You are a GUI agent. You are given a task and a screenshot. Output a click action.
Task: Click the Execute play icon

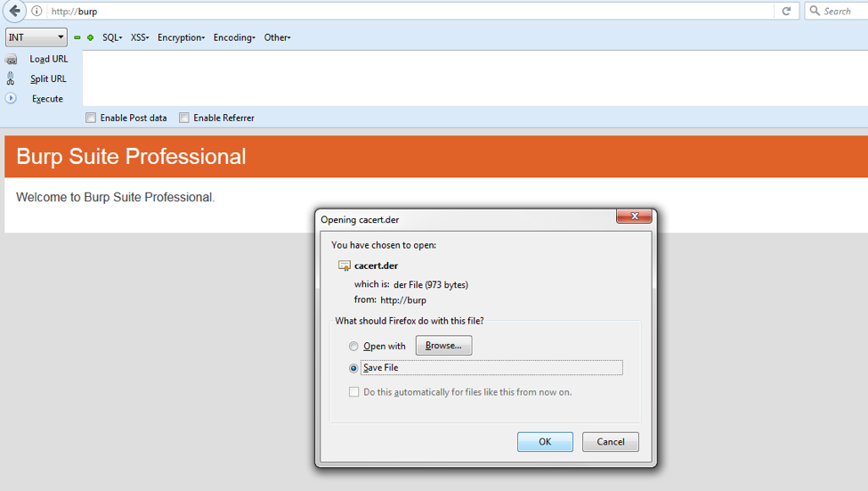coord(11,98)
